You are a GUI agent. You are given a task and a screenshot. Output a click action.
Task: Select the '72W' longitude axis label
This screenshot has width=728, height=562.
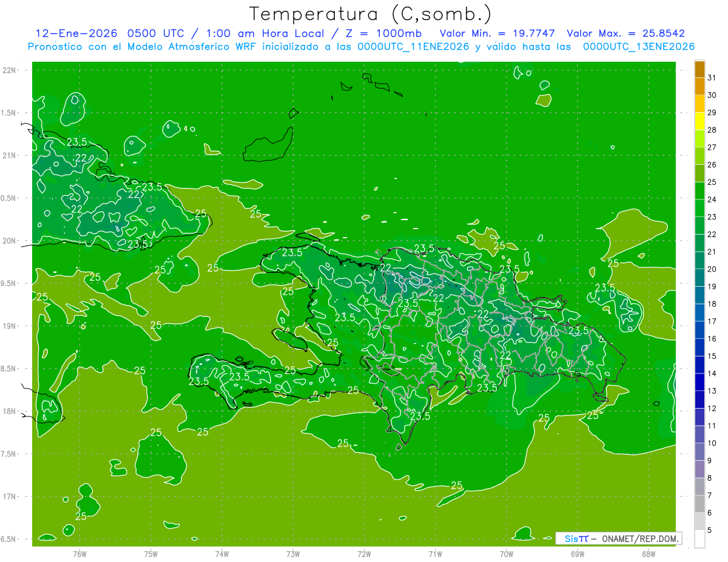[365, 555]
